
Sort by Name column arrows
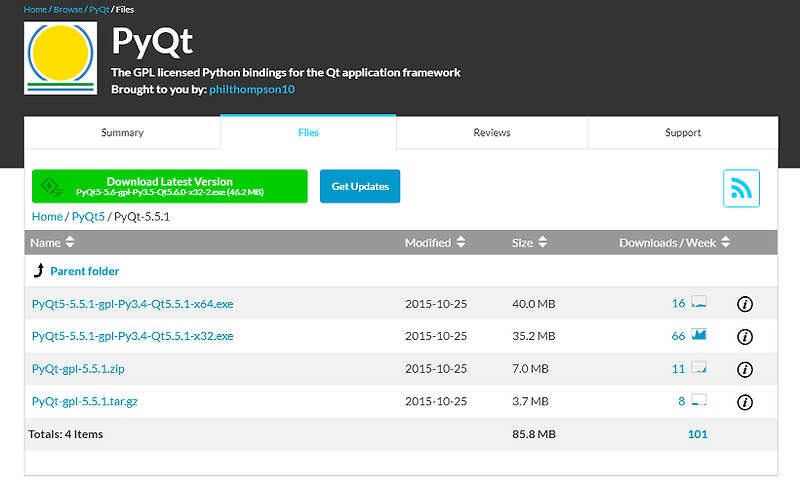click(70, 242)
